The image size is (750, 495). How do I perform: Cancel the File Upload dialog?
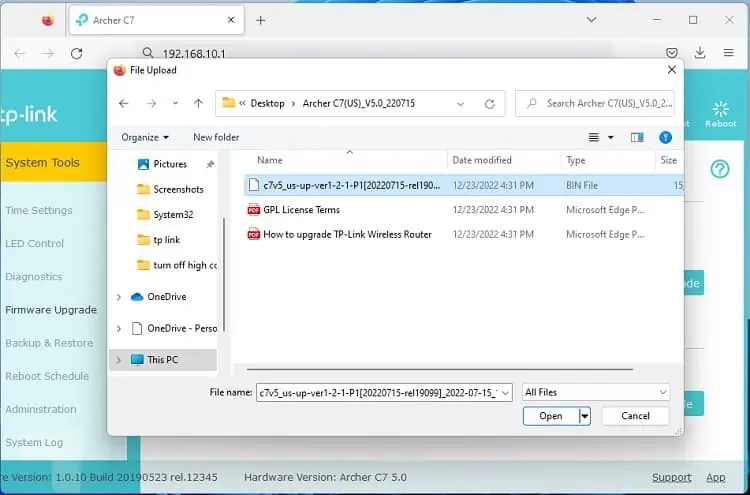pyautogui.click(x=635, y=416)
